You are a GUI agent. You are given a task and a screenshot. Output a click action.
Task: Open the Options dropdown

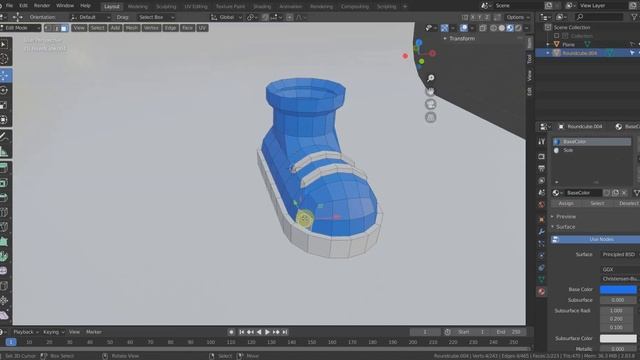[518, 17]
